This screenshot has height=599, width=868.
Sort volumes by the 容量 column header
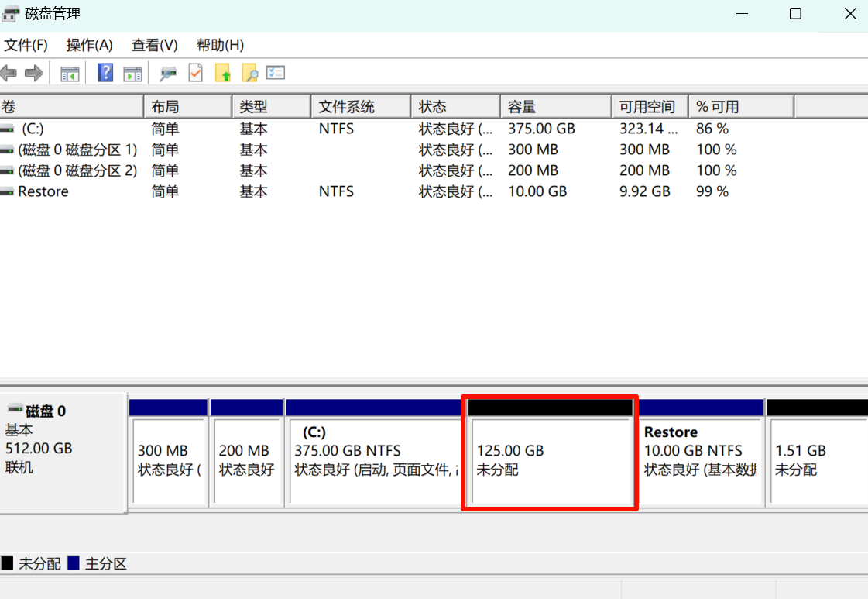tap(555, 106)
